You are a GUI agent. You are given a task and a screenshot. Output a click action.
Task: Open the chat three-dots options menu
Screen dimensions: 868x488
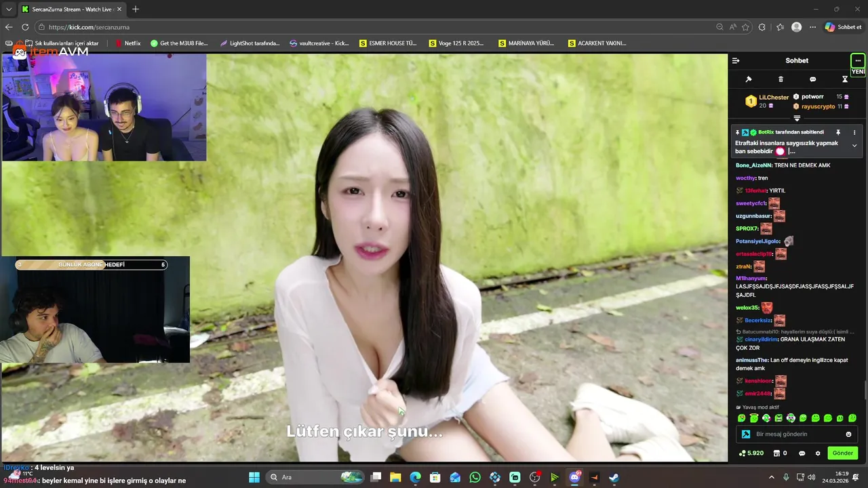click(x=858, y=60)
